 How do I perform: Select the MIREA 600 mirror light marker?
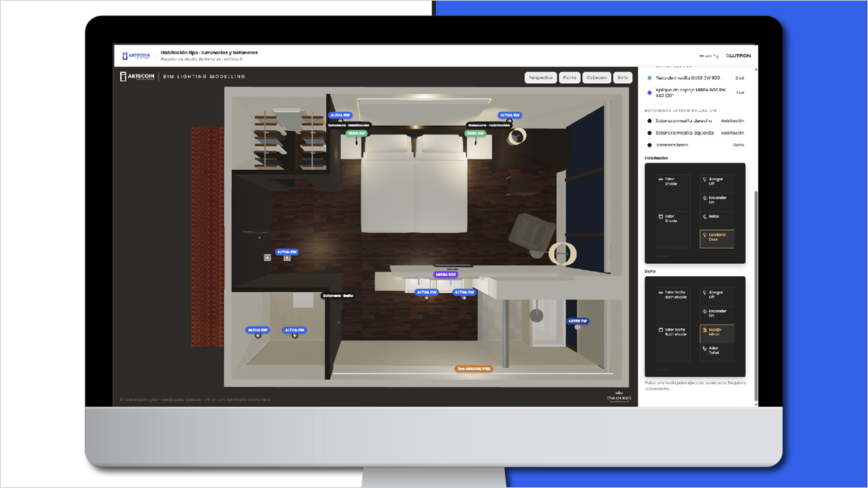[446, 275]
